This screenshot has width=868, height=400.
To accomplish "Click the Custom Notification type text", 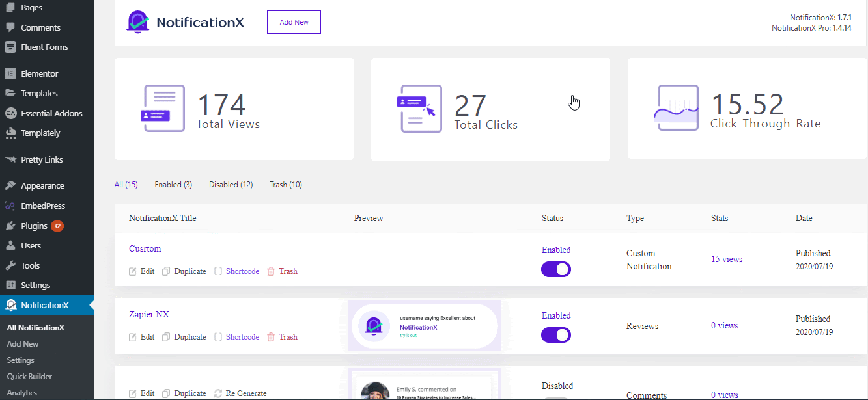I will (x=649, y=260).
